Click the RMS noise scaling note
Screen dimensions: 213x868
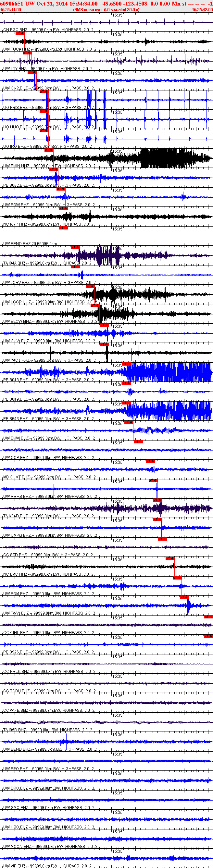coord(106,10)
